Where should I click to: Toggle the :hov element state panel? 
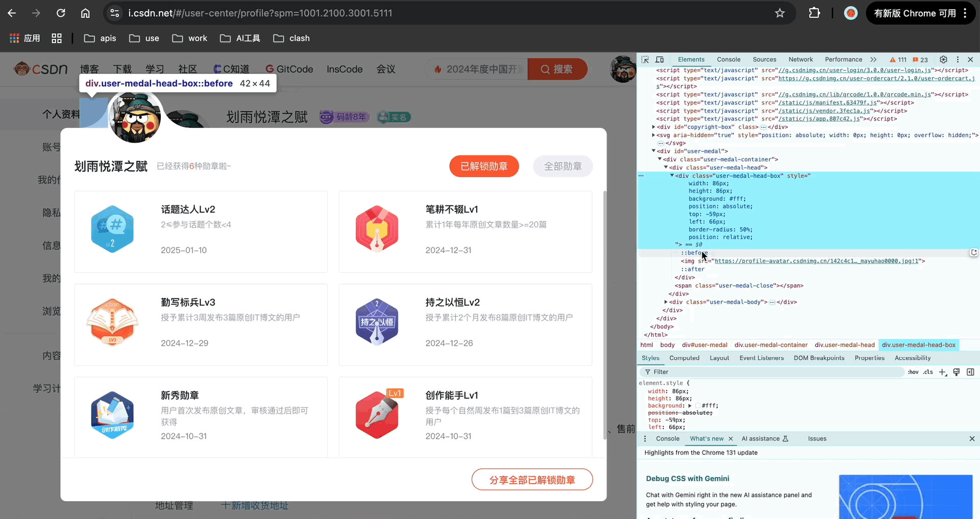point(913,372)
